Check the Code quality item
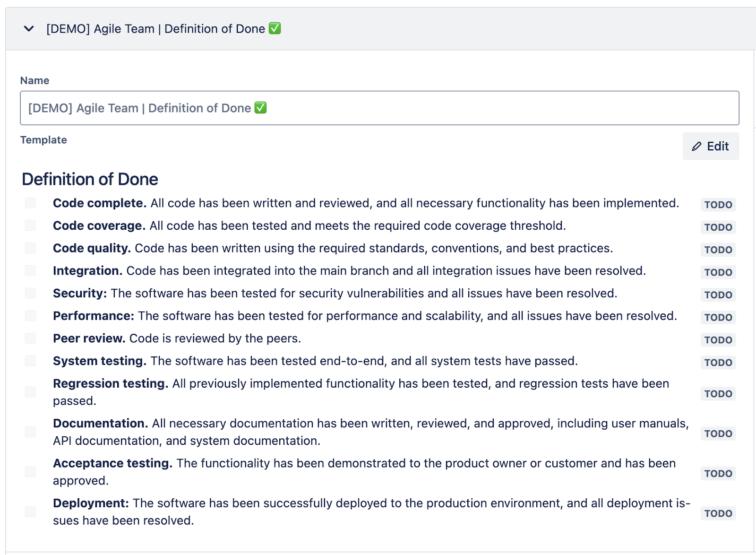This screenshot has width=756, height=555. 30,248
